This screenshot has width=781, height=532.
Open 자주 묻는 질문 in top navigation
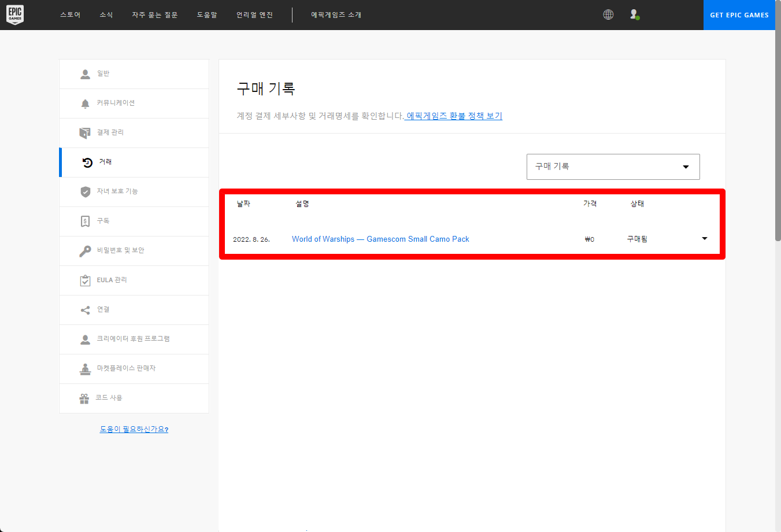(154, 15)
